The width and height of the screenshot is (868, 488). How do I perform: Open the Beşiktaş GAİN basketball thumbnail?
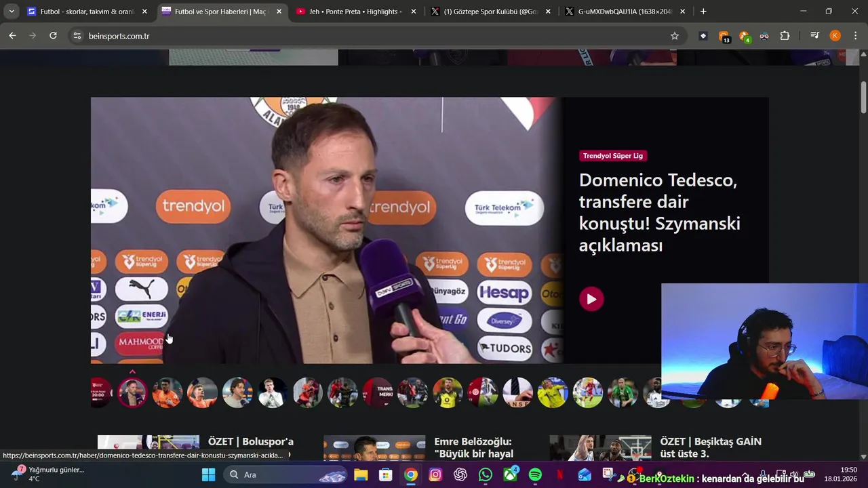pyautogui.click(x=600, y=448)
